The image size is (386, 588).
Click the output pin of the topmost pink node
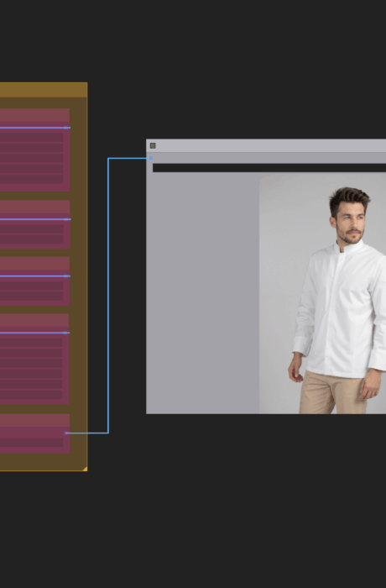tap(67, 128)
